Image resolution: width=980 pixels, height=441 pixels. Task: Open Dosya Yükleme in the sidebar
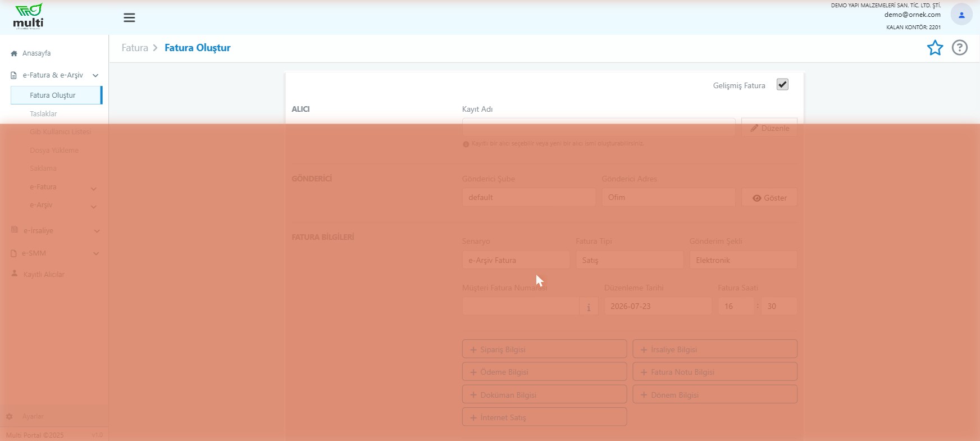pos(54,150)
